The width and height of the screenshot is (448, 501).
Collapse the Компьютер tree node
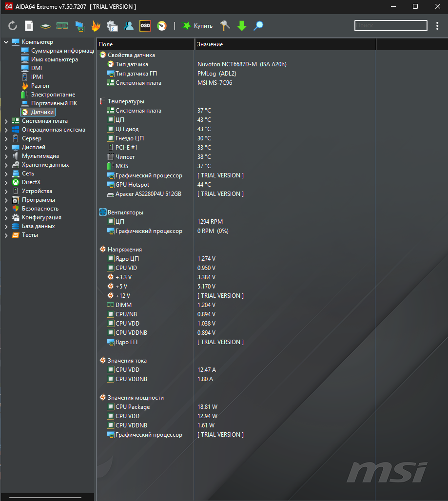(6, 42)
